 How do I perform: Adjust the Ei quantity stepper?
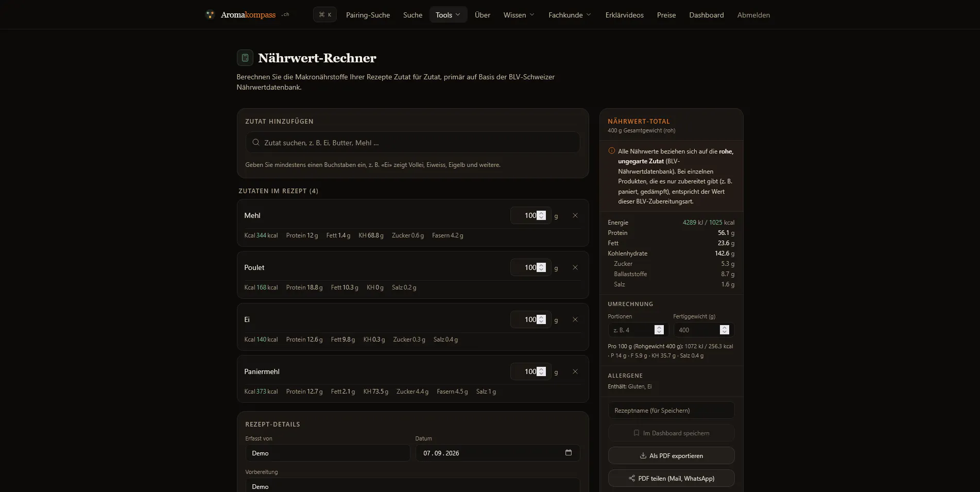(541, 319)
